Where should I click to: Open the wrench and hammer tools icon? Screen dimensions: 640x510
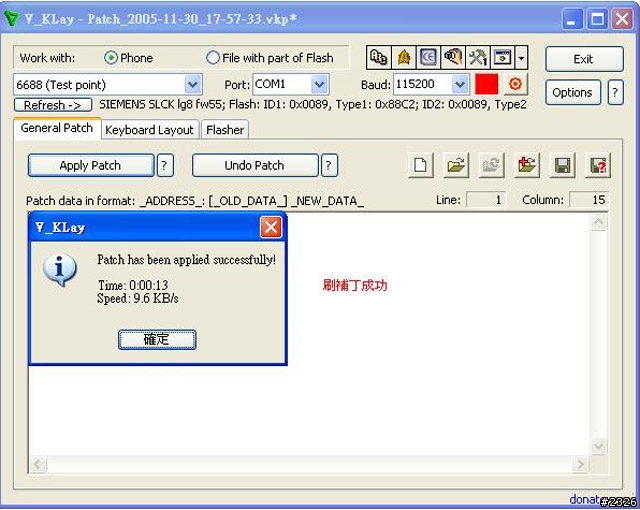coord(478,58)
